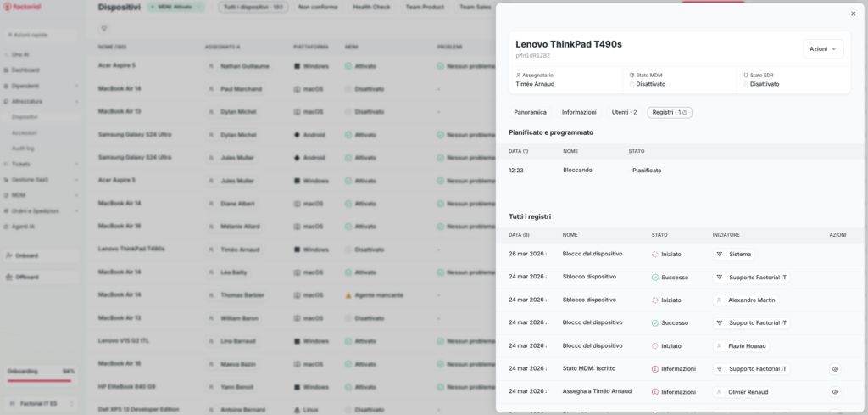
Task: Select the Utenti tab
Action: coord(623,112)
